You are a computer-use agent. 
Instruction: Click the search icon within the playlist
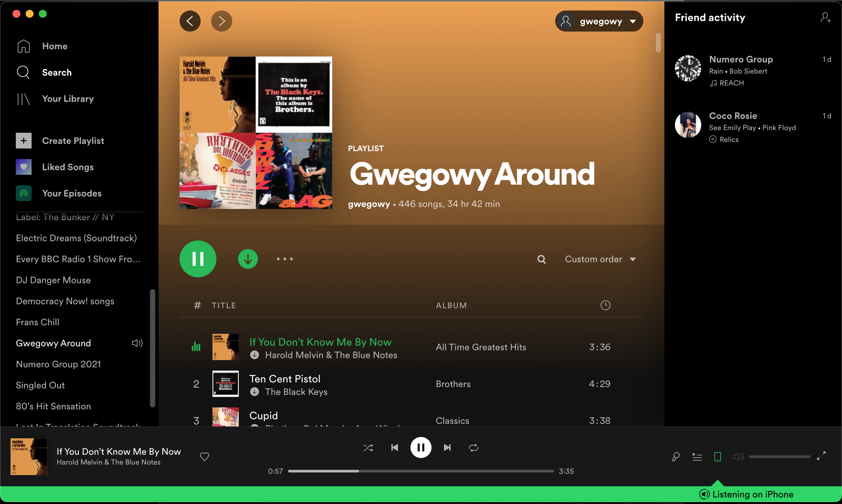(x=541, y=259)
